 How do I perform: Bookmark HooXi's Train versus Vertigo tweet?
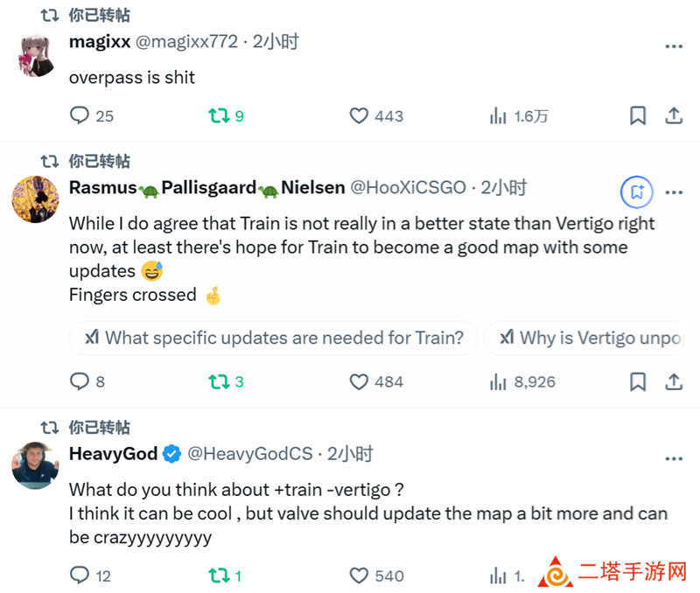638,382
